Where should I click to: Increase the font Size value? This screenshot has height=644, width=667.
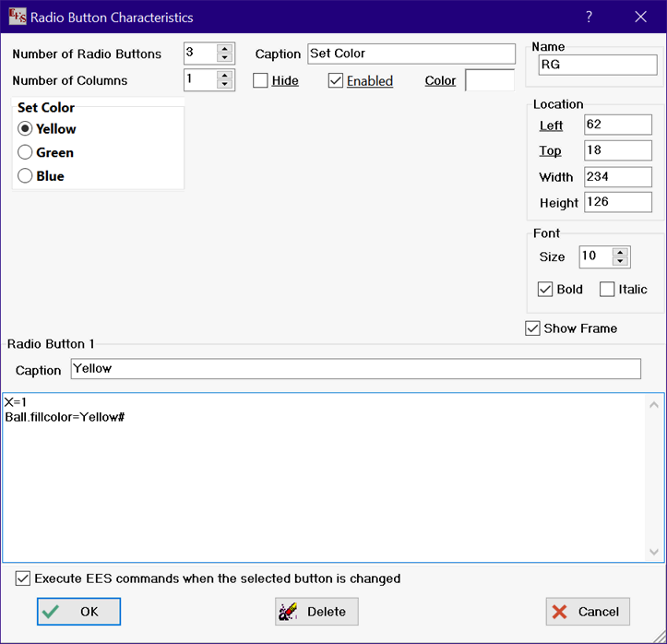(620, 252)
